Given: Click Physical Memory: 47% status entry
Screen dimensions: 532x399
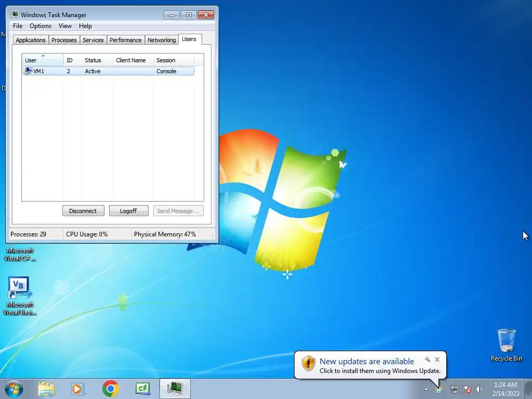Looking at the screenshot, I should click(x=165, y=234).
